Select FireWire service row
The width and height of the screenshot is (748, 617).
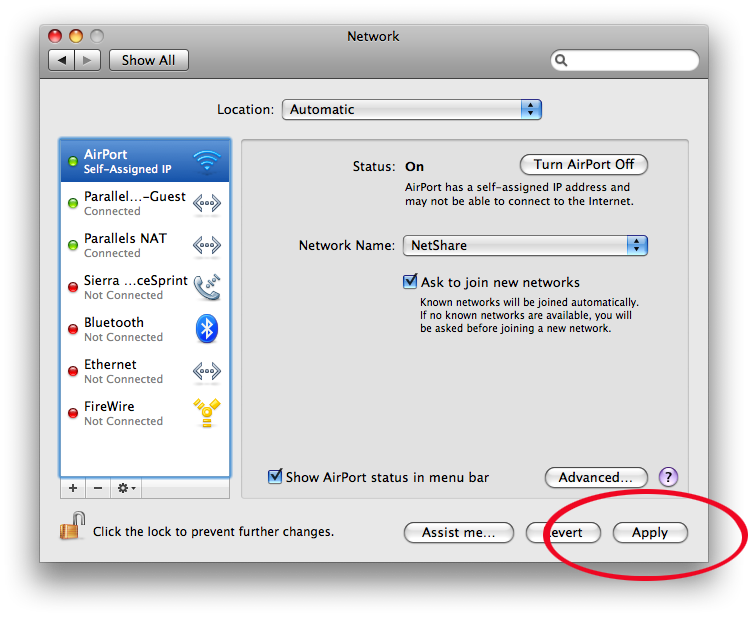(x=145, y=413)
